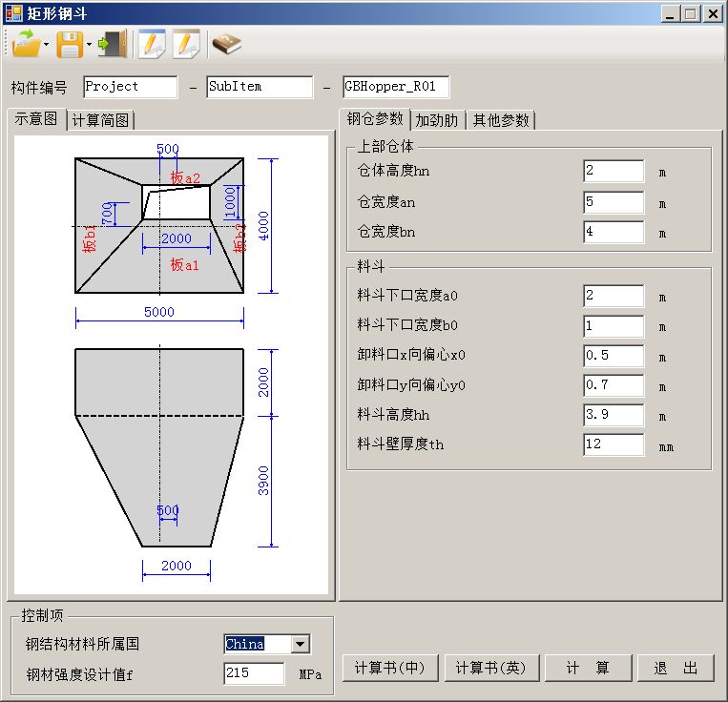Open the China country dropdown
728x702 pixels.
pyautogui.click(x=300, y=644)
